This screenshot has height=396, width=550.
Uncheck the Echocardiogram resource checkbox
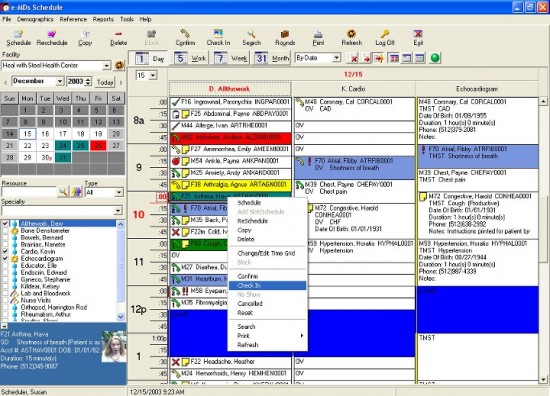coord(5,259)
